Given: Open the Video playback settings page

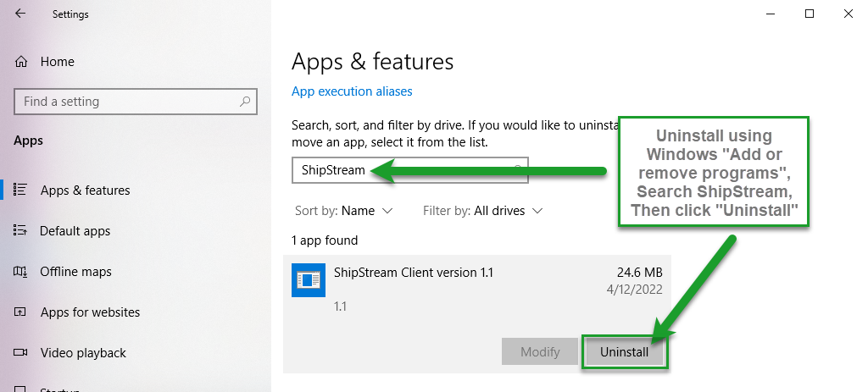Looking at the screenshot, I should 83,353.
